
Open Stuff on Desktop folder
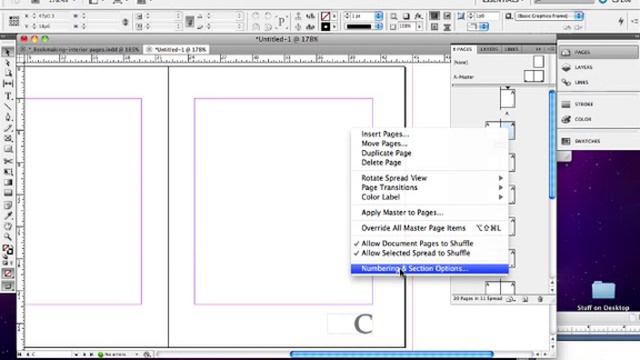coord(603,296)
